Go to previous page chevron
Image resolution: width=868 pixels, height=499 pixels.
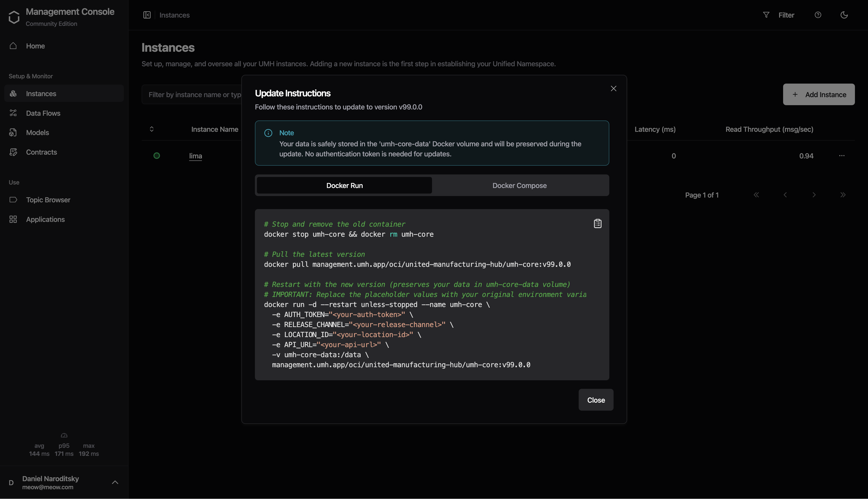coord(785,195)
